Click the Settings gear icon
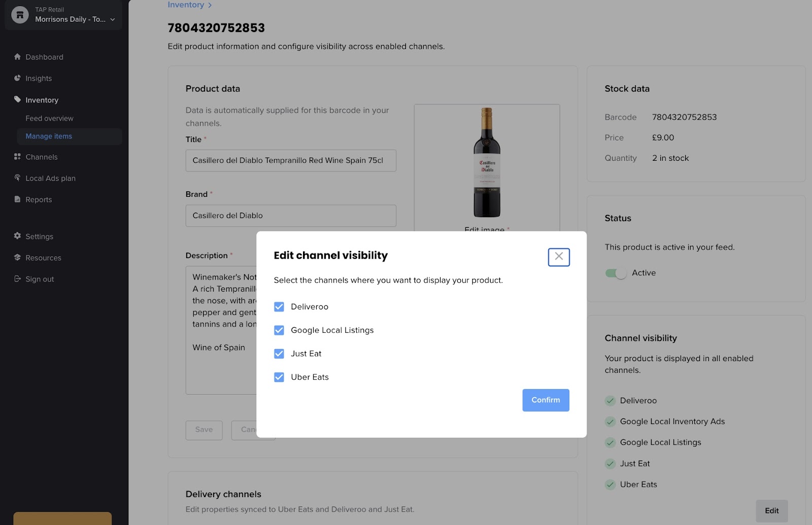 click(17, 236)
